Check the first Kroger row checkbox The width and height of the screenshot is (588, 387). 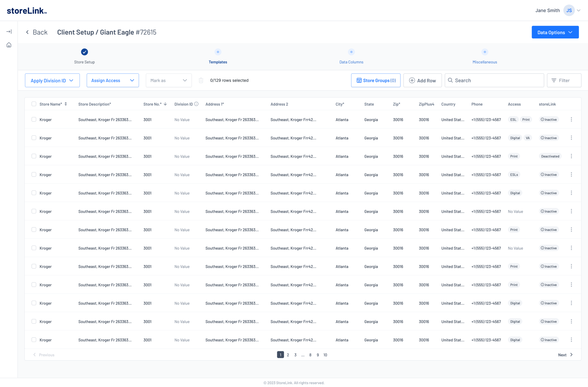[x=34, y=120]
